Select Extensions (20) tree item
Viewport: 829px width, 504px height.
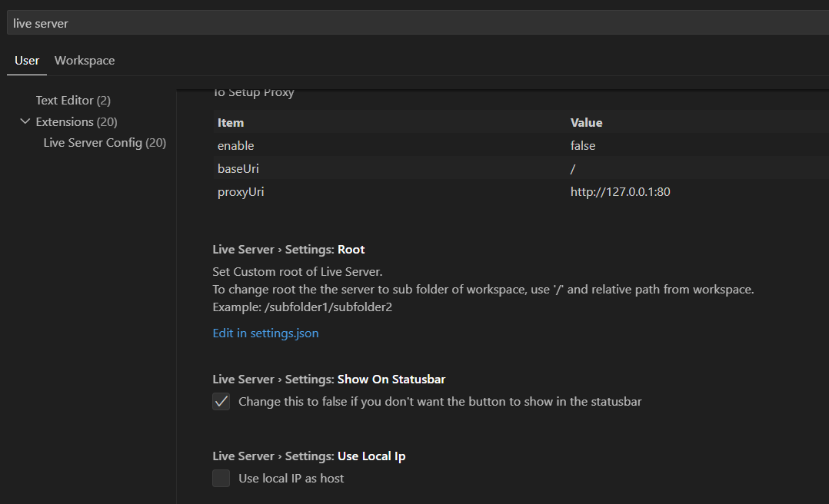[76, 122]
